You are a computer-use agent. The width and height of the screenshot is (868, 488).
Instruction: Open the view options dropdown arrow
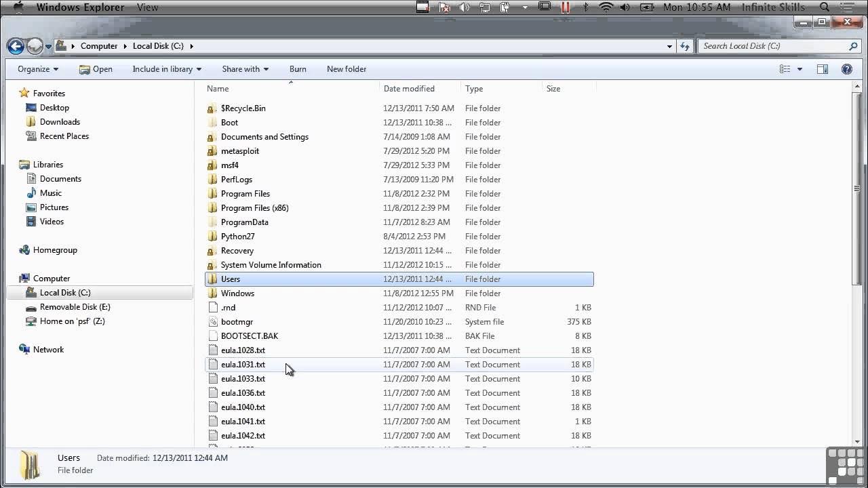tap(800, 69)
